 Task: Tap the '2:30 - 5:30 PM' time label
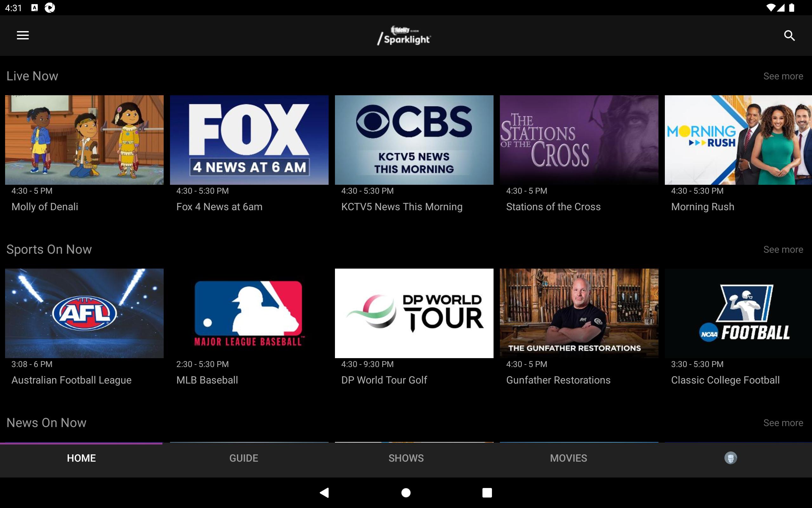[202, 364]
